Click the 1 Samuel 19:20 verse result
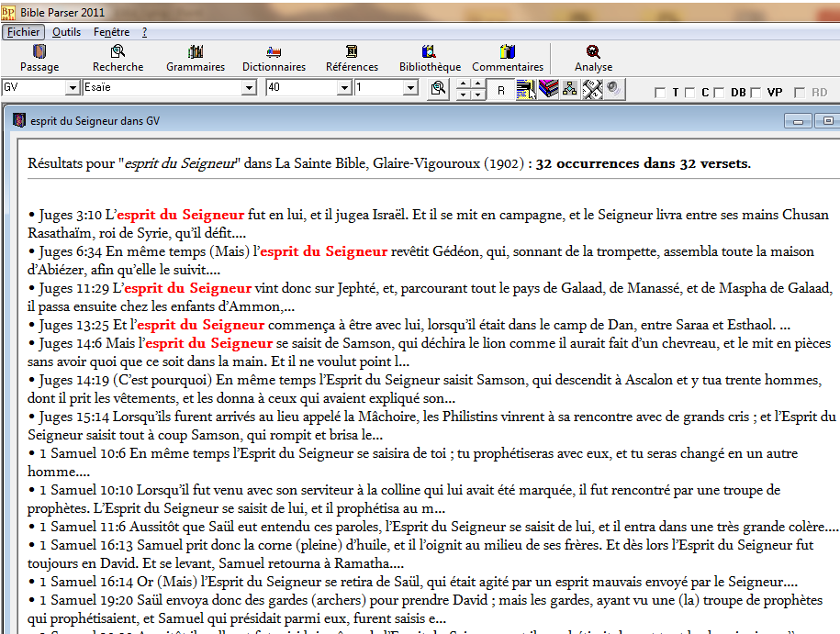 tap(425, 609)
